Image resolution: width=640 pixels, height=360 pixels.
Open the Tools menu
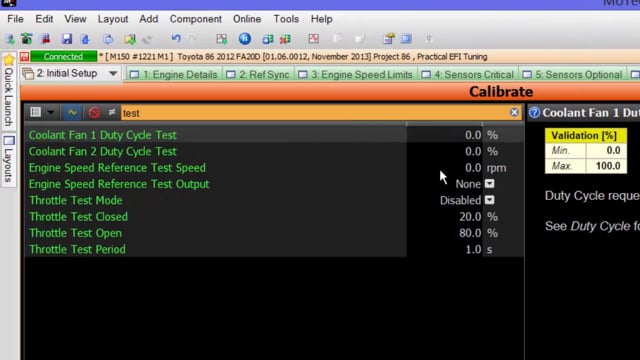(286, 19)
